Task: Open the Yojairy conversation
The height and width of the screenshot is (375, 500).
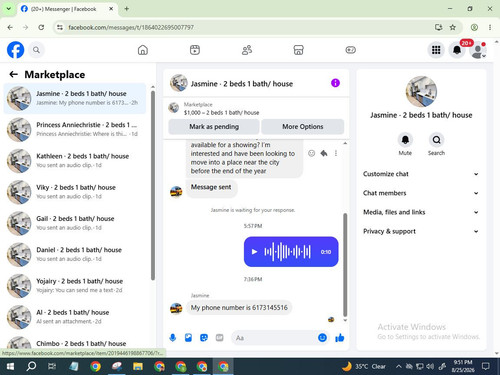Action: click(x=75, y=286)
